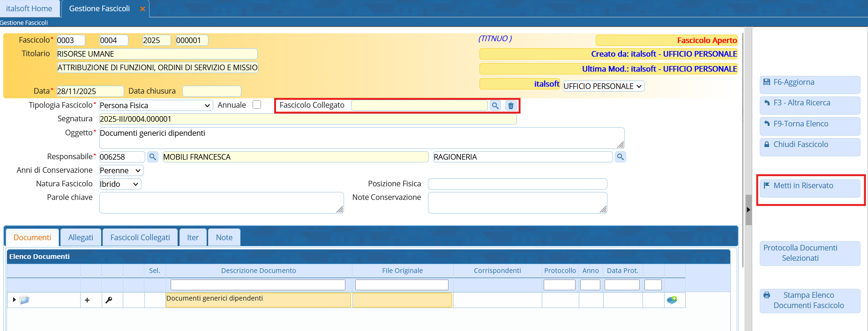Click the Metti in Riservato button
868x331 pixels.
pyautogui.click(x=809, y=186)
